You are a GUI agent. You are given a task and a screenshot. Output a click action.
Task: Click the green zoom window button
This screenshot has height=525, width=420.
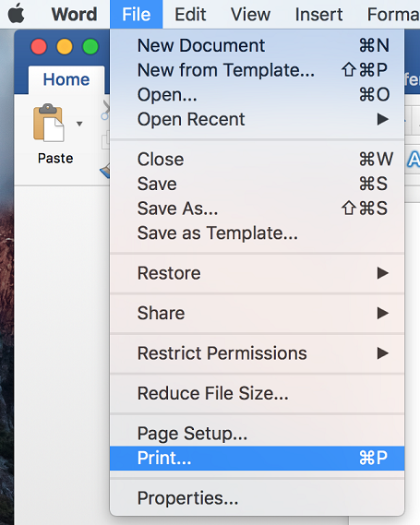90,46
